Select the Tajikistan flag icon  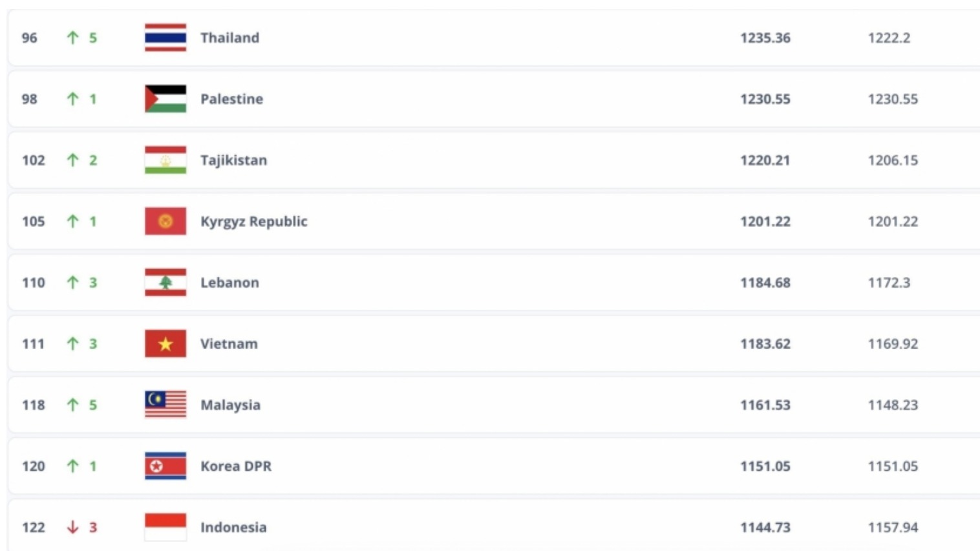tap(165, 160)
